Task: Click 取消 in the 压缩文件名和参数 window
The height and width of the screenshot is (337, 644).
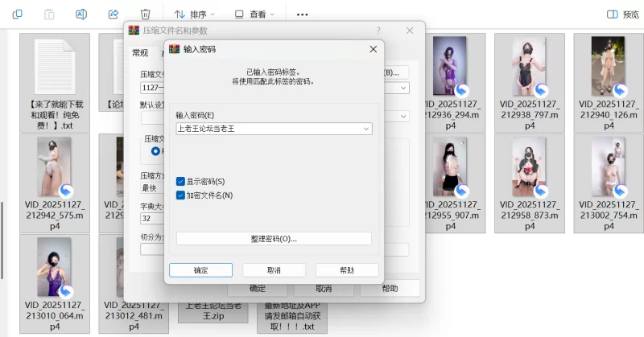Action: coord(324,289)
